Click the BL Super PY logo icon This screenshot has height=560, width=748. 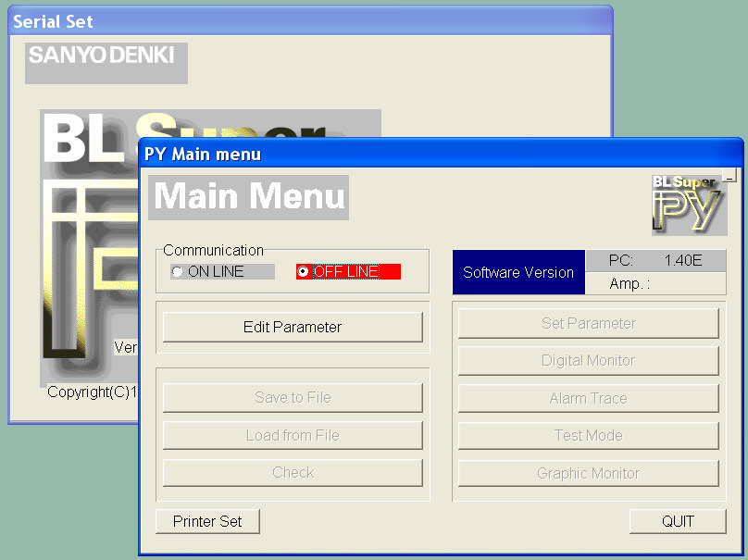click(688, 205)
